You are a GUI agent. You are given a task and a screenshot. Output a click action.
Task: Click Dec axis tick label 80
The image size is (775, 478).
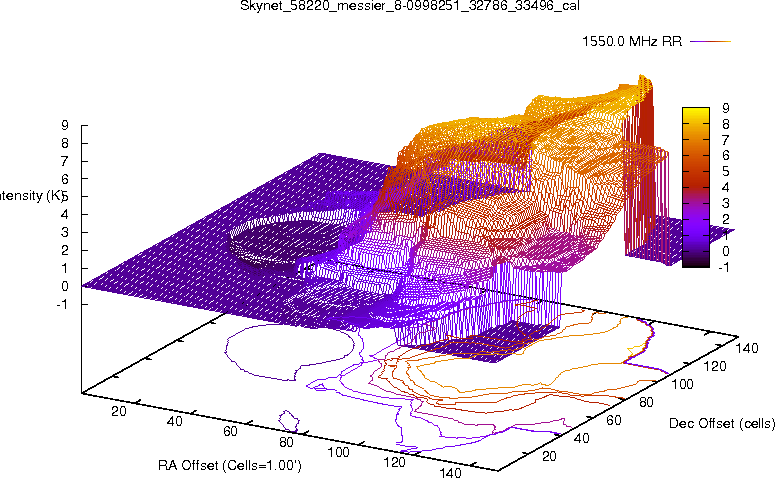point(646,402)
